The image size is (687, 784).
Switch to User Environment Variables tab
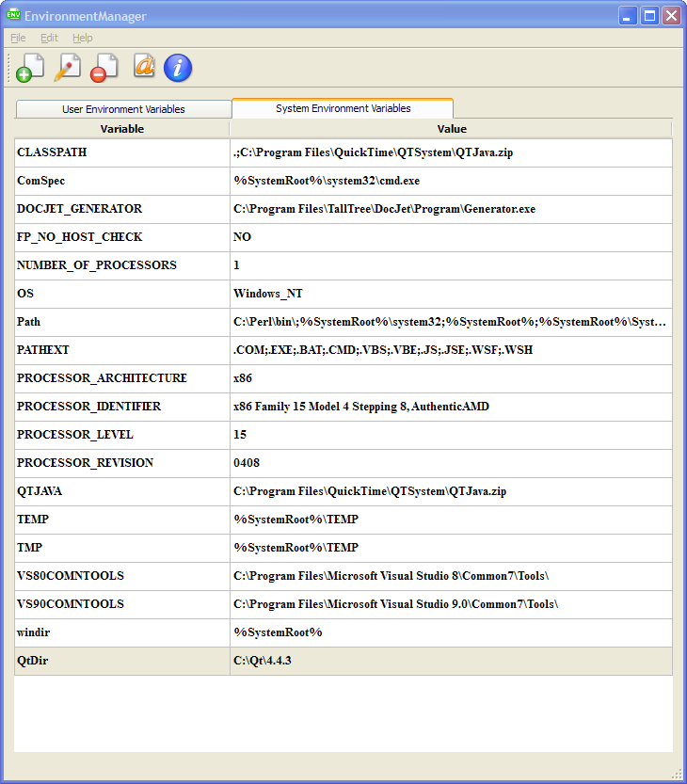[x=123, y=109]
